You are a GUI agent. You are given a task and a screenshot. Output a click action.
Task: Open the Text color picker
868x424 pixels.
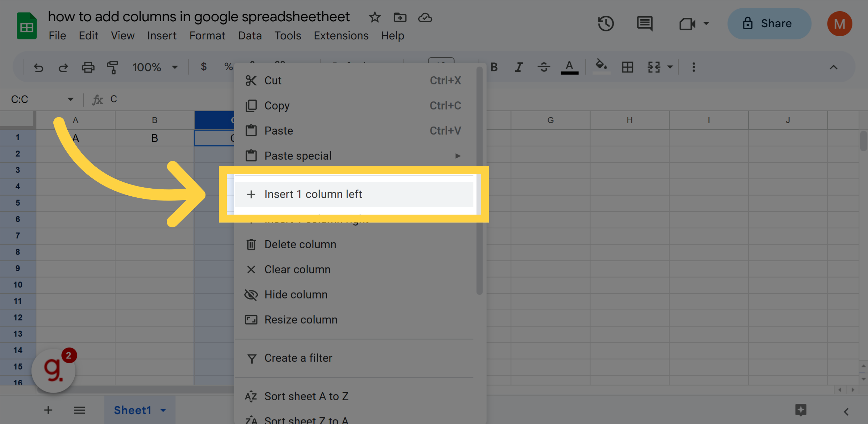click(569, 67)
